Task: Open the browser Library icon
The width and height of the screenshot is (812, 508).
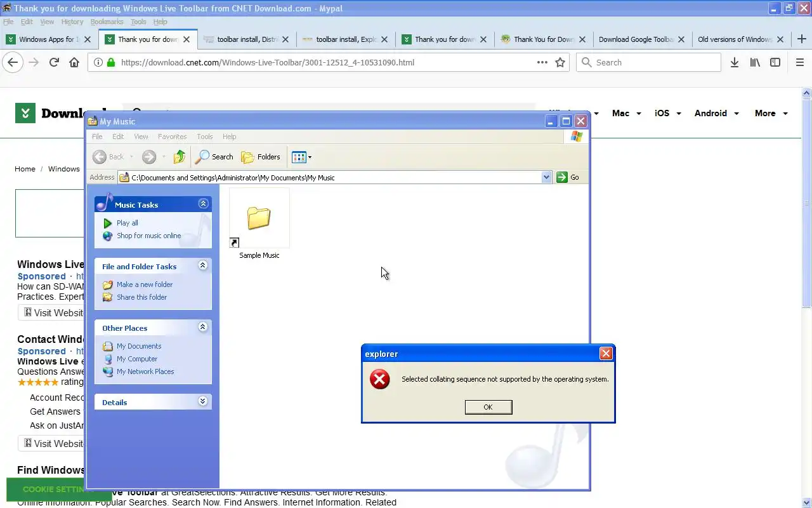Action: [755, 62]
